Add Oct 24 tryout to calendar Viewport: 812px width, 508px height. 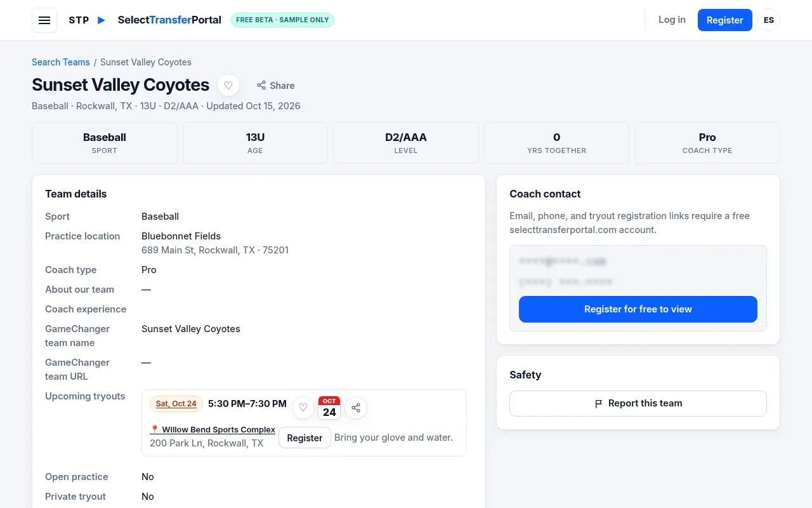coord(329,408)
